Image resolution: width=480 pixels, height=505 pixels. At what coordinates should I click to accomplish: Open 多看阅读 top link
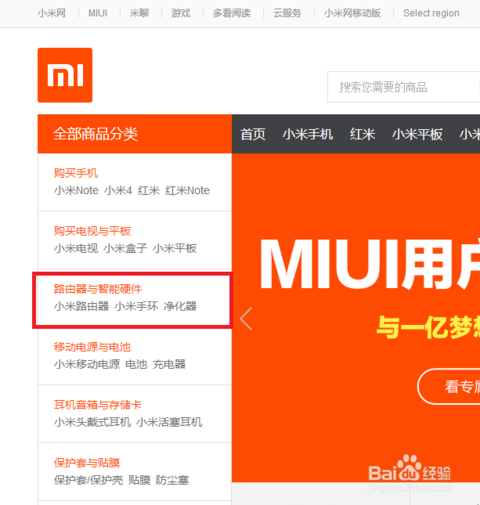(232, 13)
